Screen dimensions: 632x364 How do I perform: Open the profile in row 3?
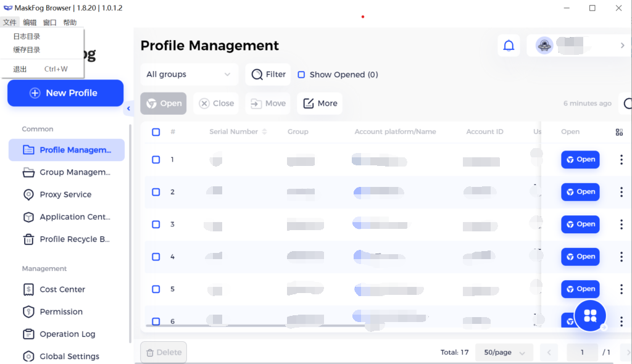580,224
